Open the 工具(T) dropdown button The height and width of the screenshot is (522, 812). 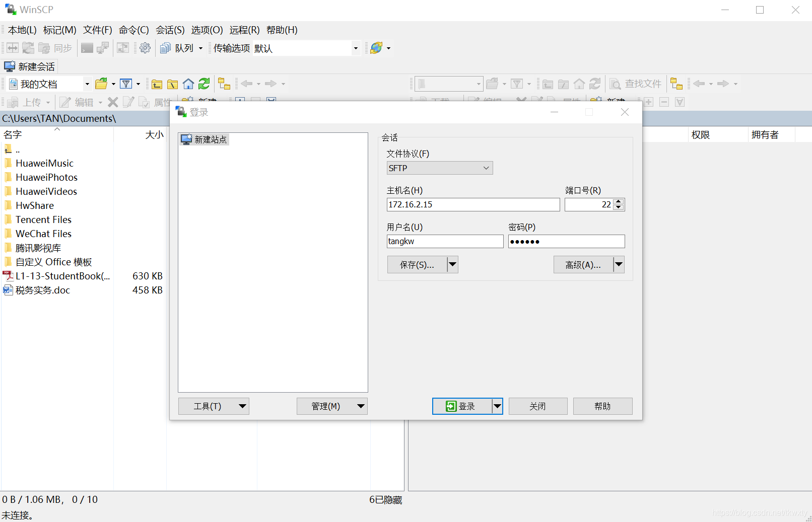tap(214, 406)
